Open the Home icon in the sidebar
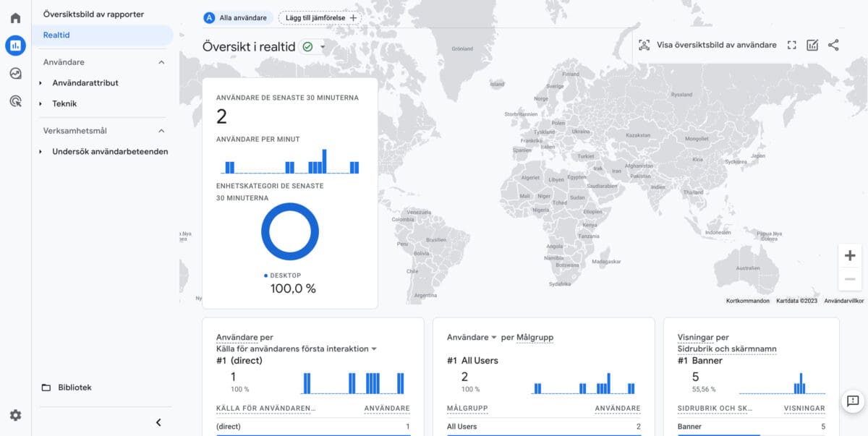The width and height of the screenshot is (868, 436). 15,17
